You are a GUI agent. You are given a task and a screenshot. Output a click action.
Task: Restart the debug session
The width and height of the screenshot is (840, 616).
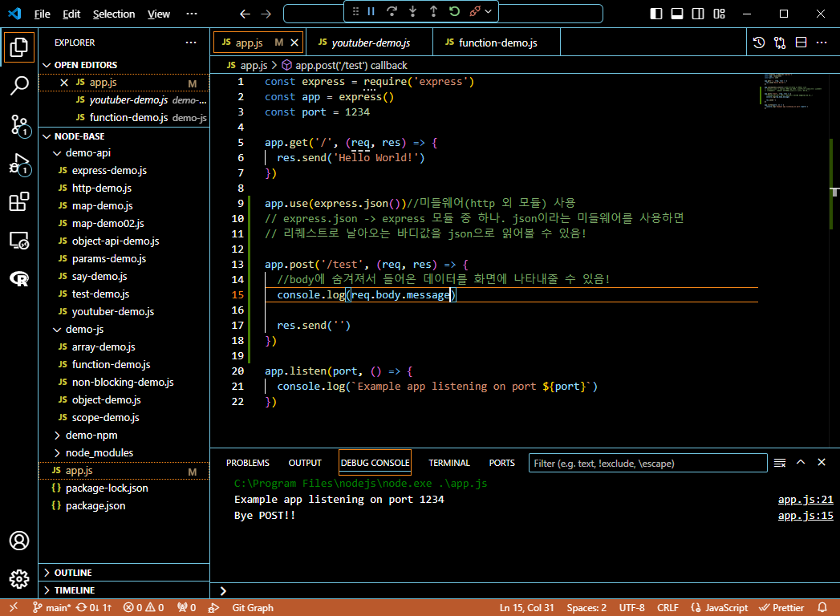[454, 11]
